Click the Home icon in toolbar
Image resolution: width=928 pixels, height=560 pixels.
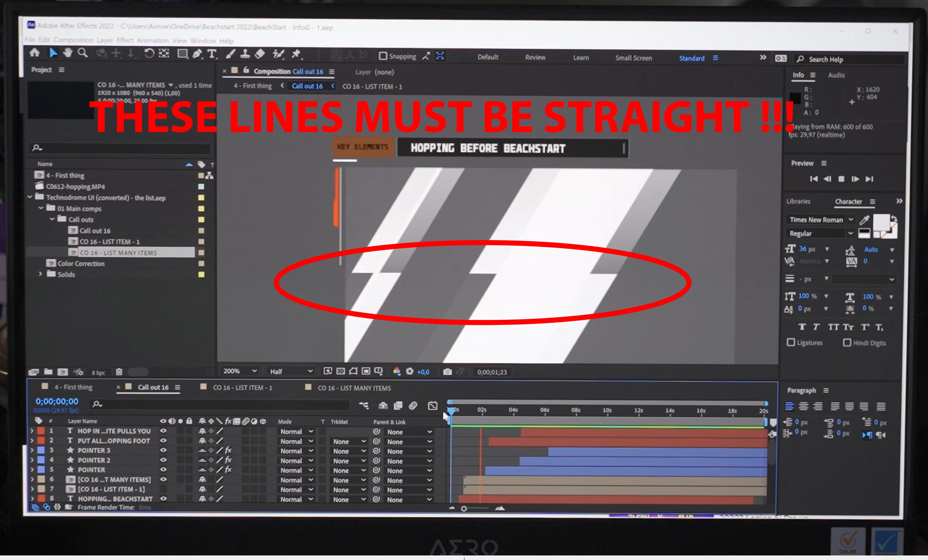[x=35, y=53]
